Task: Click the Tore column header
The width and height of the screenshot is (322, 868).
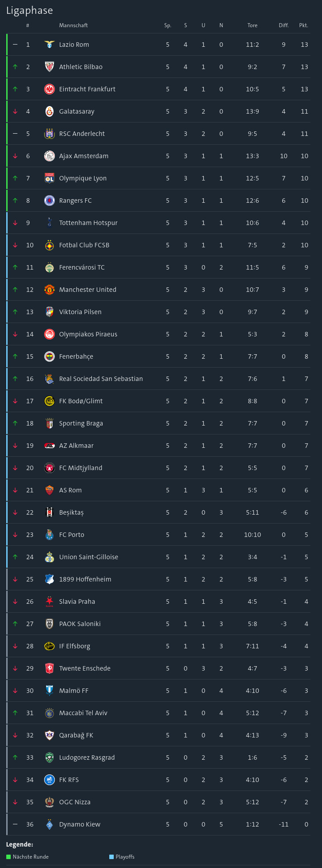Action: [x=252, y=25]
